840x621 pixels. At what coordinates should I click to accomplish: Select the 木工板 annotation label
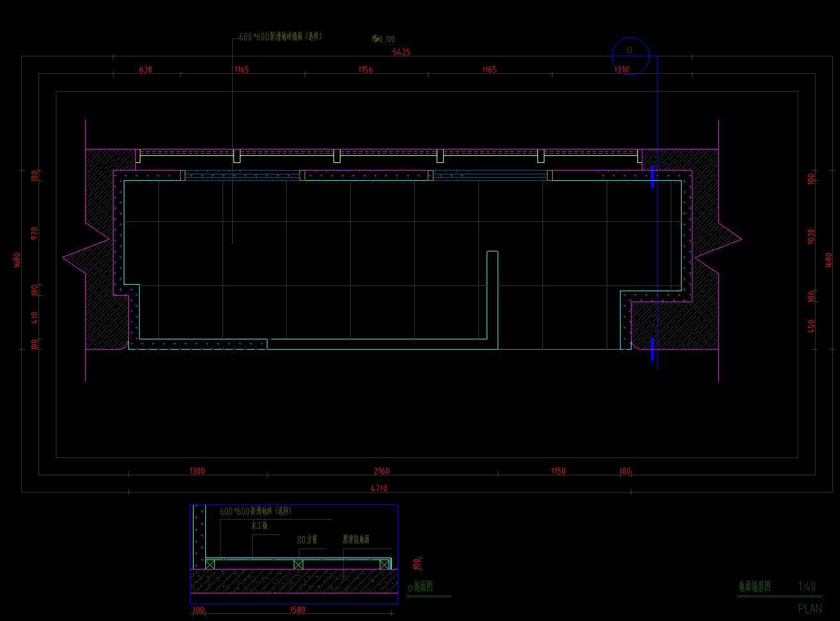[260, 525]
